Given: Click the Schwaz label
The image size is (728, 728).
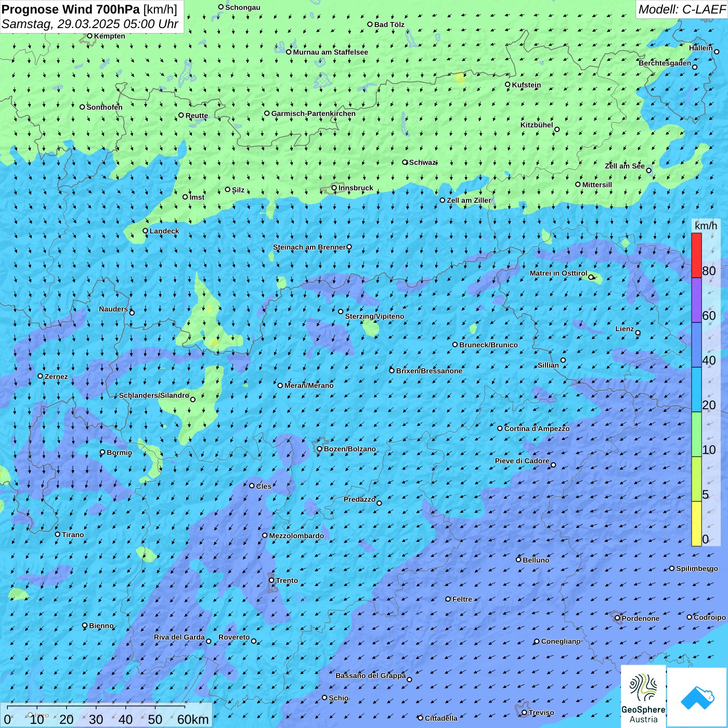Looking at the screenshot, I should click(x=423, y=162).
